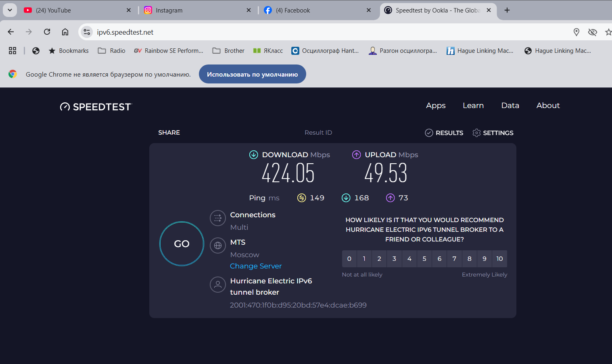Close the Speedtest tab
This screenshot has width=612, height=364.
(x=489, y=10)
